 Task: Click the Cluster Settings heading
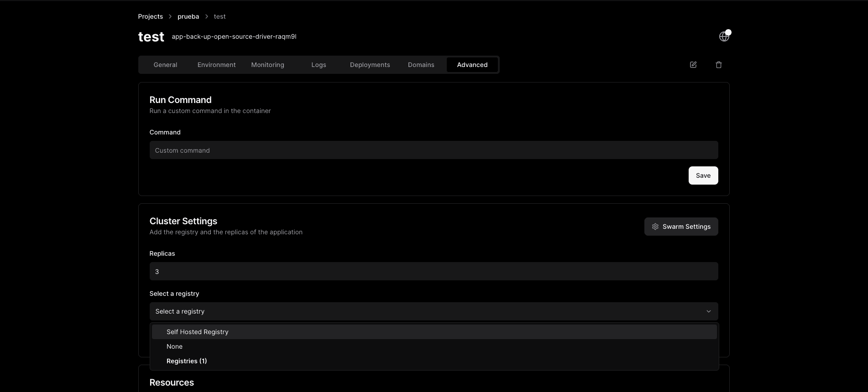183,221
